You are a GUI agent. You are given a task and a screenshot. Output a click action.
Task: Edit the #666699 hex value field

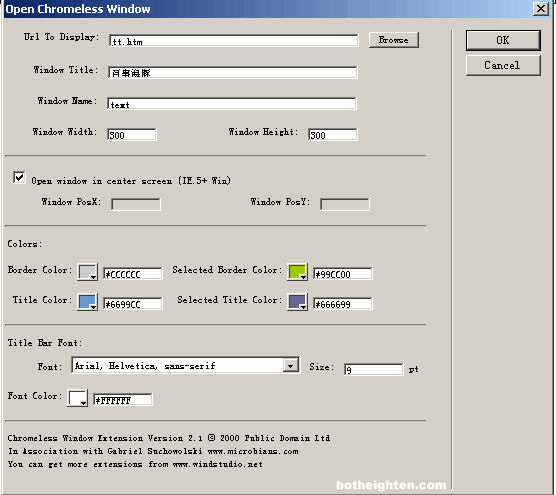pyautogui.click(x=343, y=304)
